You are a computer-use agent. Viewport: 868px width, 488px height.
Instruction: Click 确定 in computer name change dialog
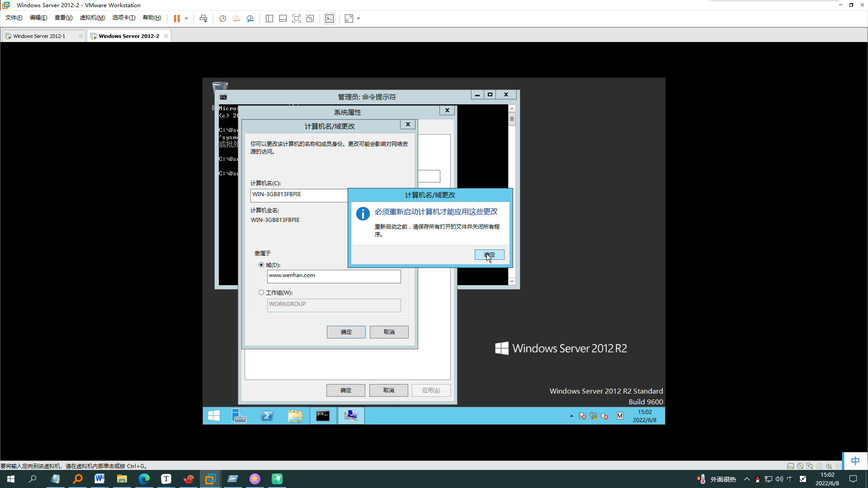click(x=346, y=332)
